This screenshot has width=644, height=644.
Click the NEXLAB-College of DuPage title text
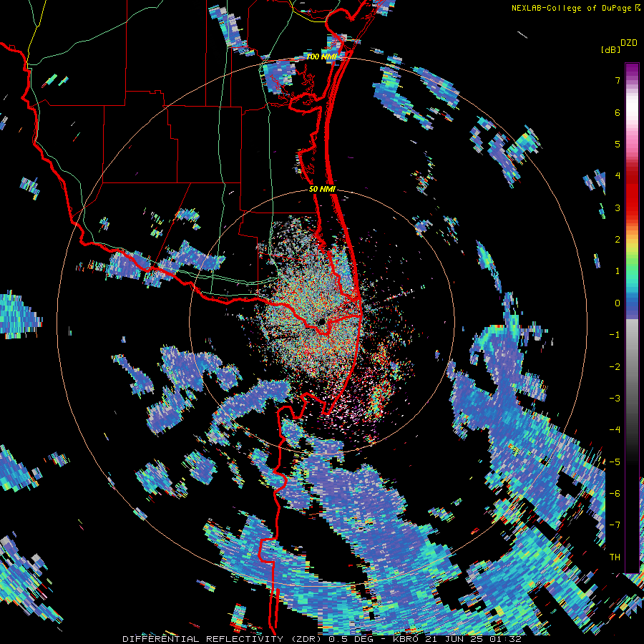click(571, 8)
